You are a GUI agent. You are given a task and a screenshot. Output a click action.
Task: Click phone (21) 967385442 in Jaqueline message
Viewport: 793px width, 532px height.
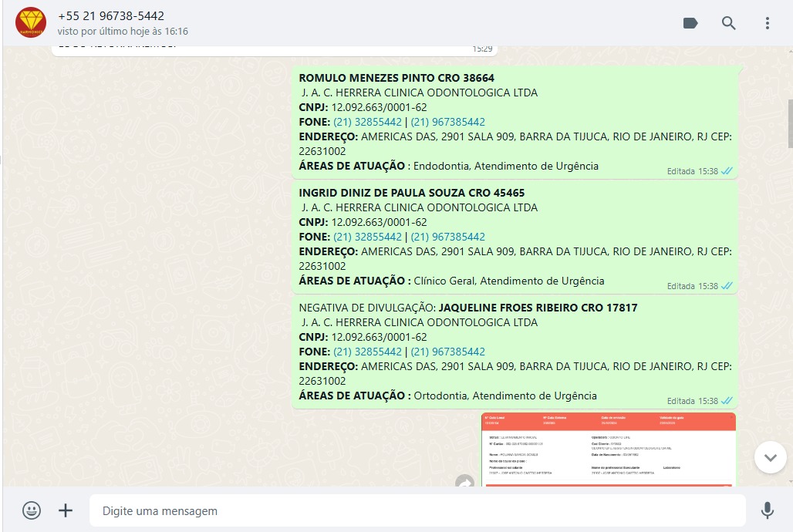pos(447,352)
